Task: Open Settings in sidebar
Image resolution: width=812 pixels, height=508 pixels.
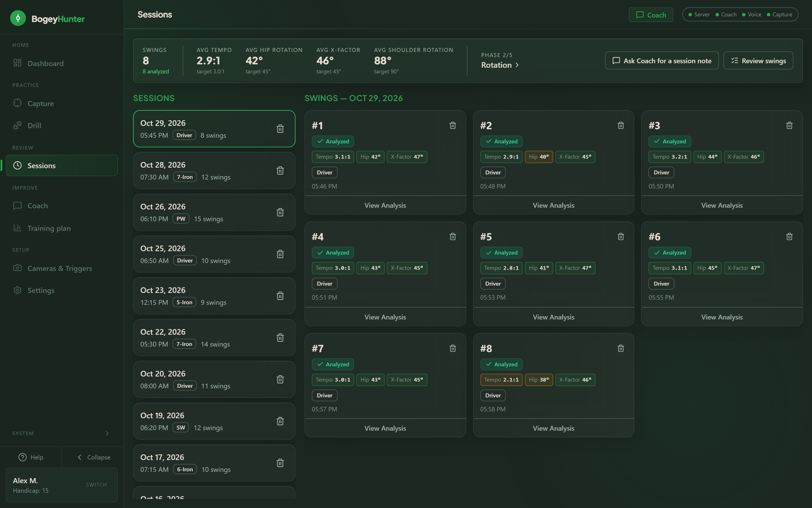Action: click(62, 290)
